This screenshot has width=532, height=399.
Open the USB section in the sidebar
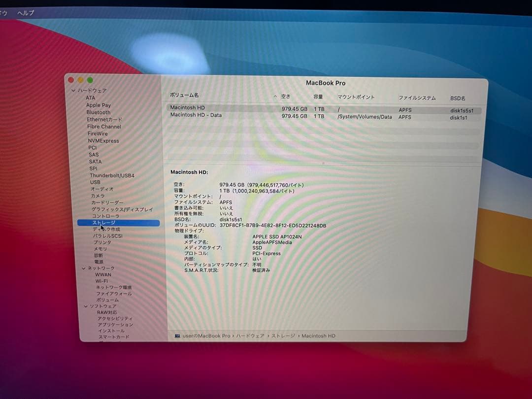coord(95,182)
